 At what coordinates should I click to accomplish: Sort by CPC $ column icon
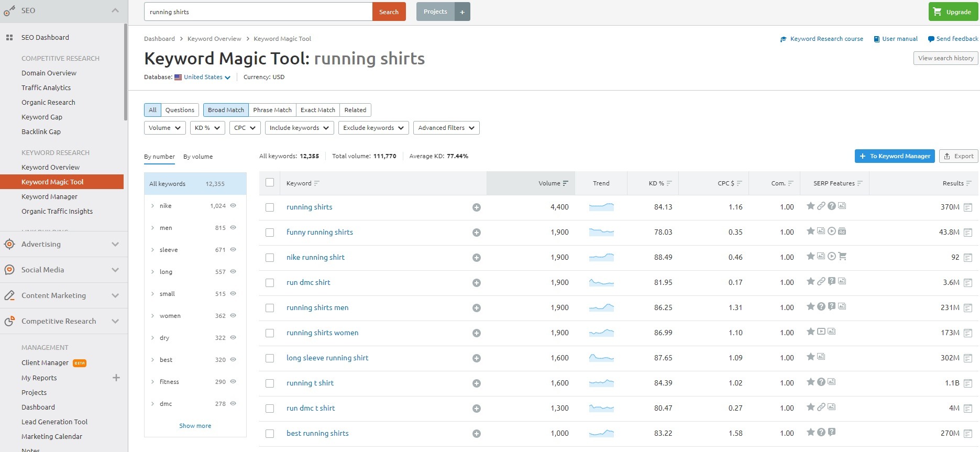tap(739, 183)
